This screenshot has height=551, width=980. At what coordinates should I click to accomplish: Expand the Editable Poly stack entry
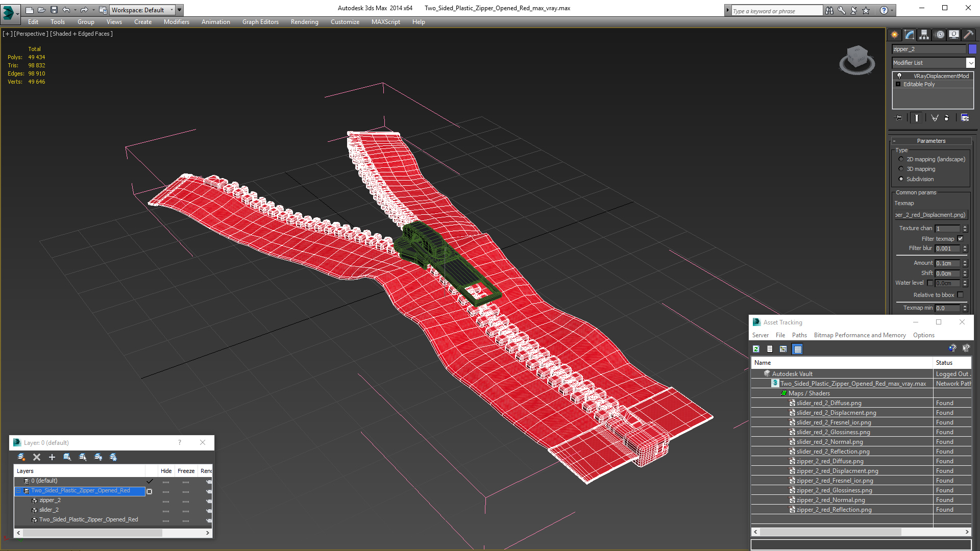click(898, 84)
